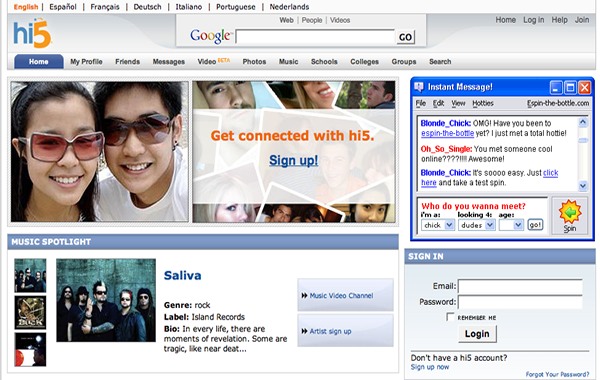Click the hi5 logo

click(32, 33)
